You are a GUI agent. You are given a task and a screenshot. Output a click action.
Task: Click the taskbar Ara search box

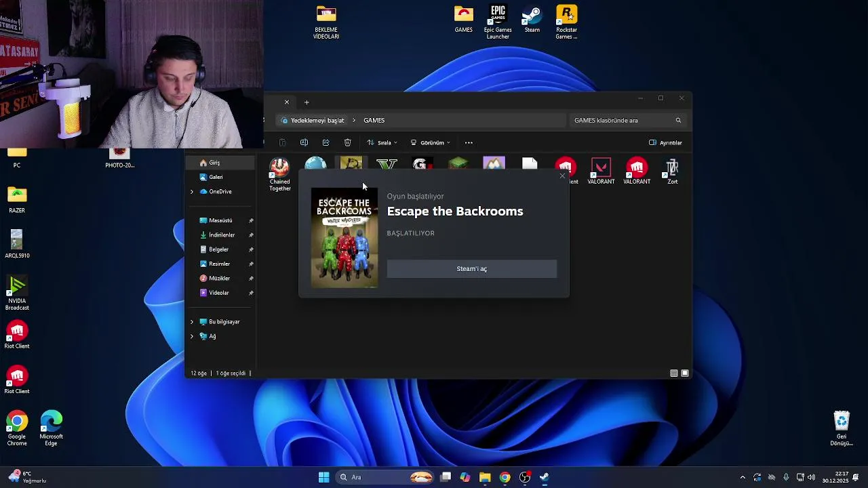(385, 477)
